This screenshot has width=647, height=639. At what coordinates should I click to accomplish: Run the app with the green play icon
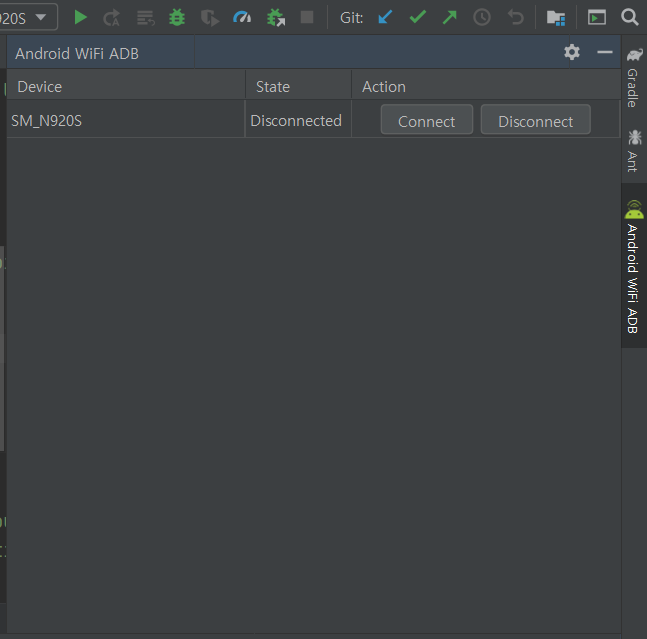[x=80, y=18]
